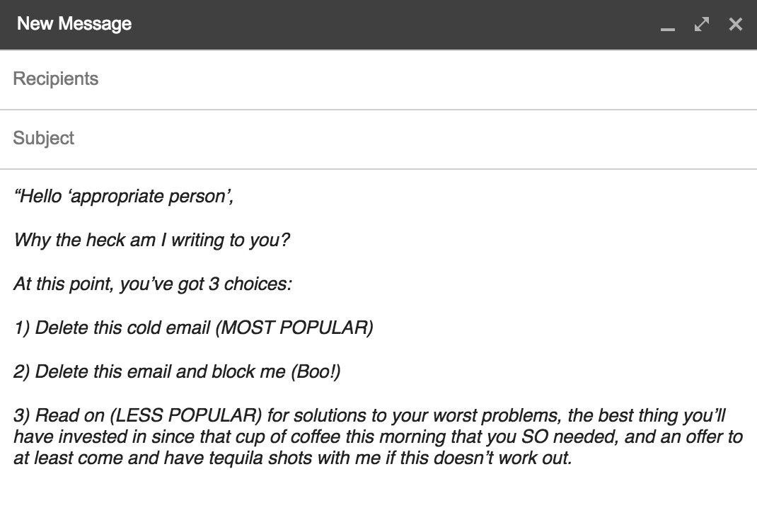757x532 pixels.
Task: Close the compose window with the X icon
Action: [x=735, y=24]
